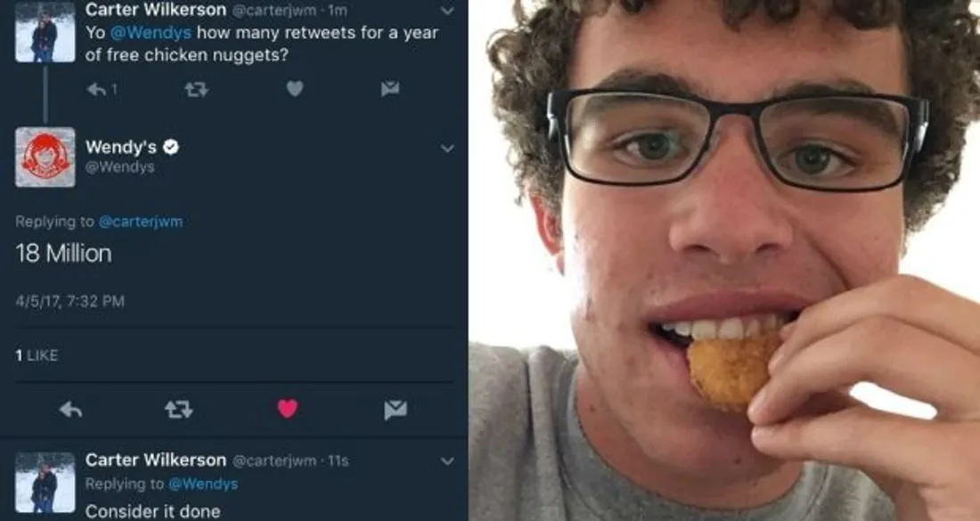Expand options chevron on Carter's top tweet
Image resolution: width=980 pixels, height=521 pixels.
click(447, 11)
